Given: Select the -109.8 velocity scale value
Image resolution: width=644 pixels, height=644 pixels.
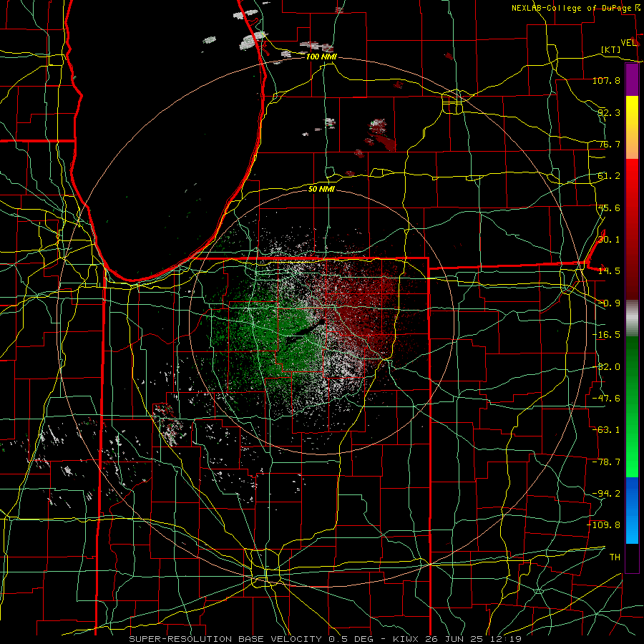Looking at the screenshot, I should tap(603, 525).
